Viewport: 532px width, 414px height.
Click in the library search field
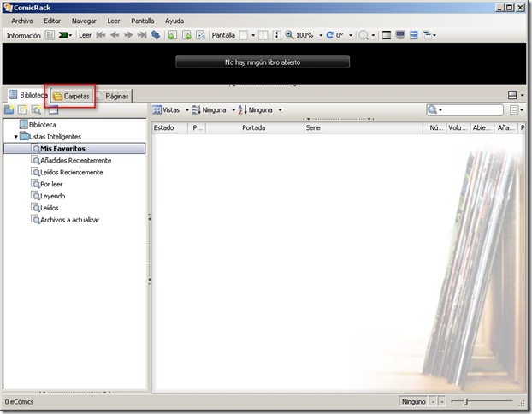point(471,110)
